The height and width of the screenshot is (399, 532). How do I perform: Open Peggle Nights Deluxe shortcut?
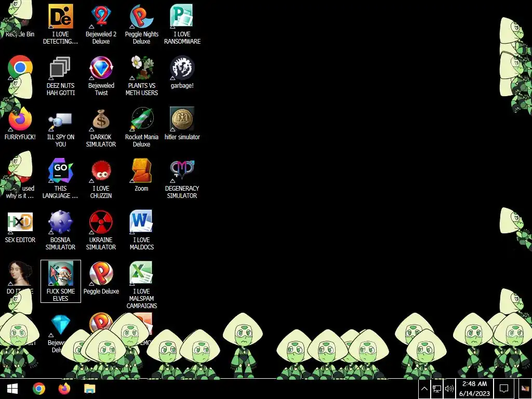tap(141, 16)
